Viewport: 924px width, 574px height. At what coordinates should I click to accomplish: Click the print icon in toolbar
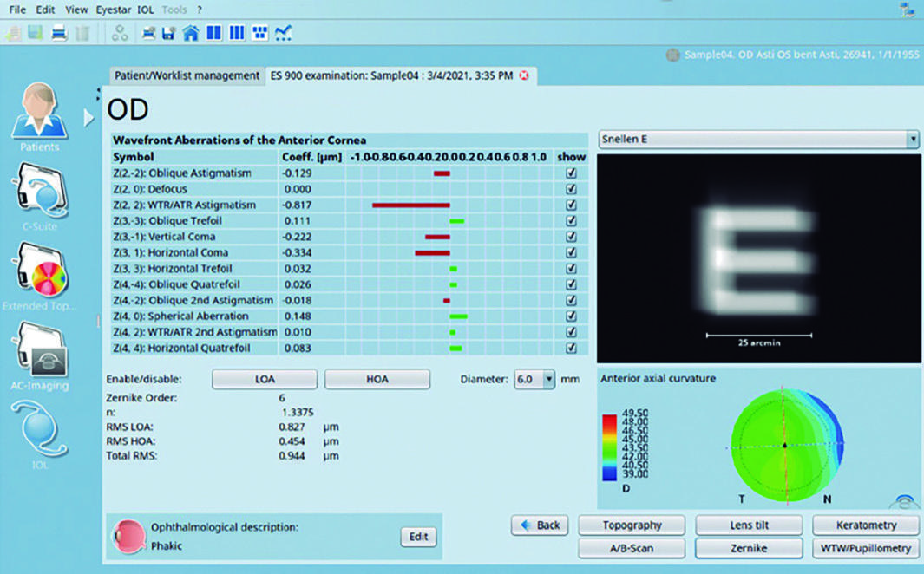59,33
